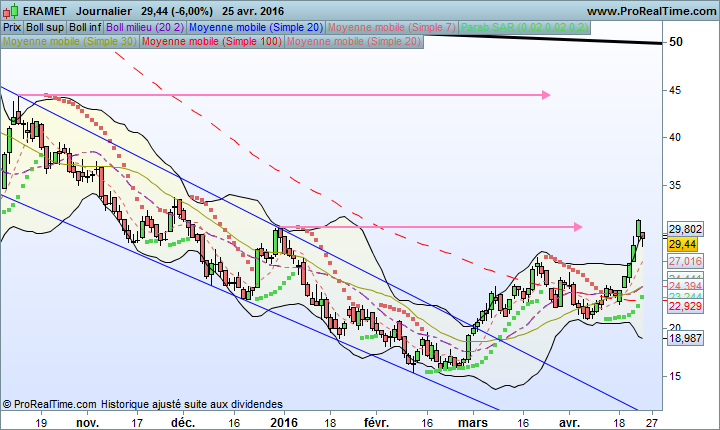This screenshot has width=720, height=430.
Task: Click the 15 price axis value
Action: coord(675,376)
